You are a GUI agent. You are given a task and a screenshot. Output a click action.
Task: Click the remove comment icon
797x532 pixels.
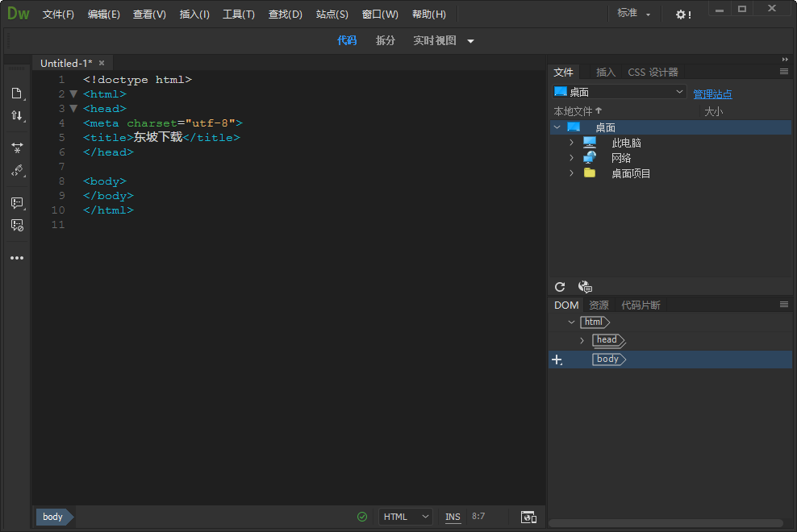point(17,226)
